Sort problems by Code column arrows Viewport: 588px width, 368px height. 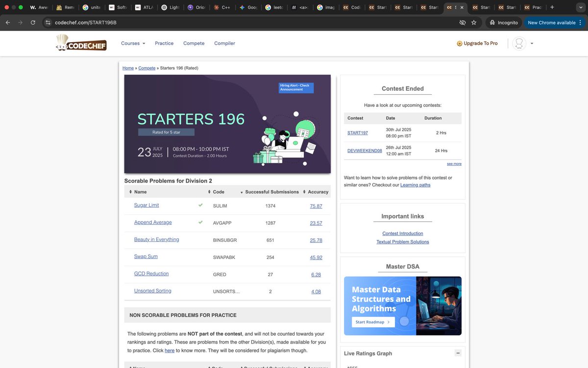tap(209, 192)
